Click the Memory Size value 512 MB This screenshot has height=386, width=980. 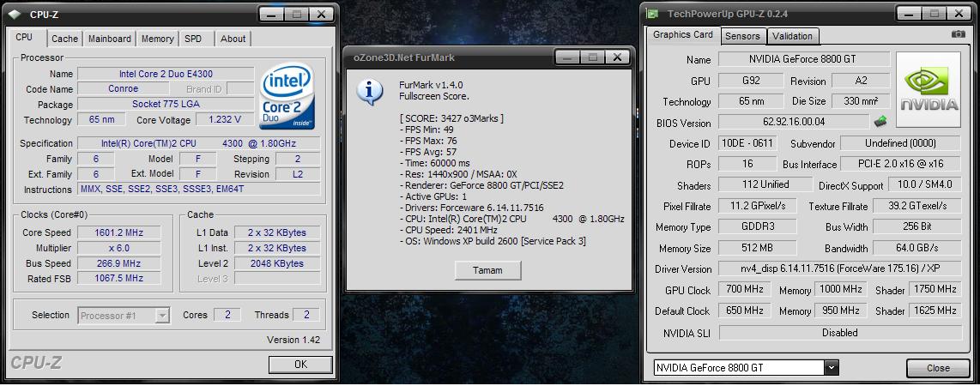(x=758, y=247)
